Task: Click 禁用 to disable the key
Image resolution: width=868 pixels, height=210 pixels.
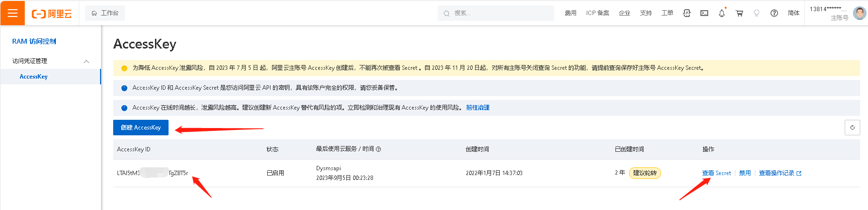Action: pos(745,173)
